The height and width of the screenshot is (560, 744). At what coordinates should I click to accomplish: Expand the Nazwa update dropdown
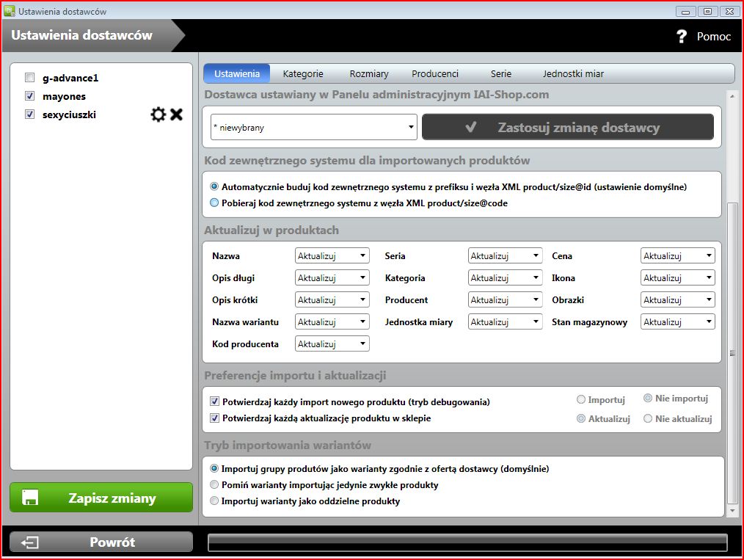coord(332,256)
